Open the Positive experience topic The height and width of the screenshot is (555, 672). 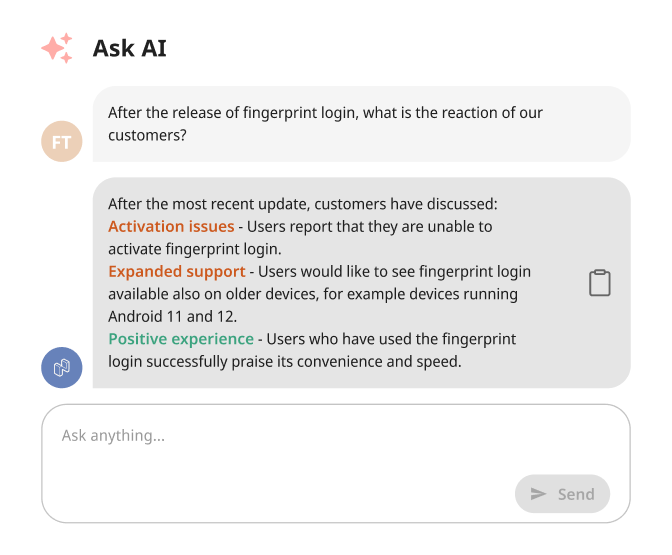coord(181,339)
